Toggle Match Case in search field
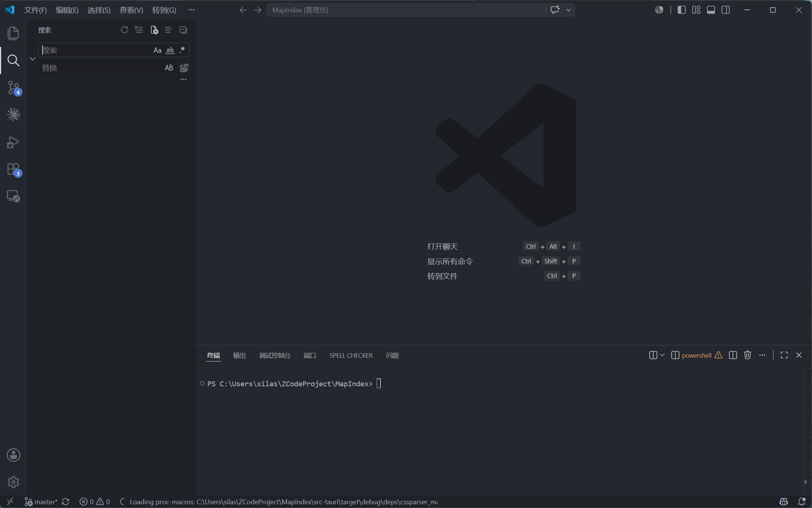This screenshot has height=508, width=812. click(157, 50)
